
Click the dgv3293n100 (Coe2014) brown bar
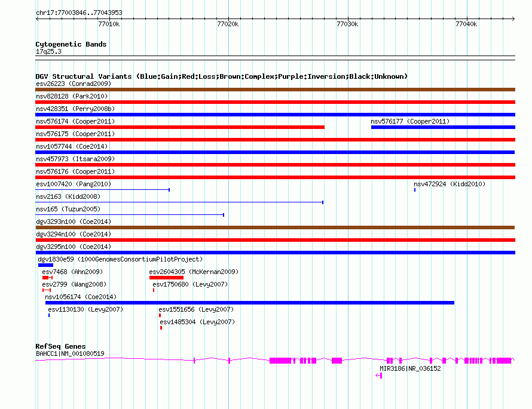pos(275,227)
